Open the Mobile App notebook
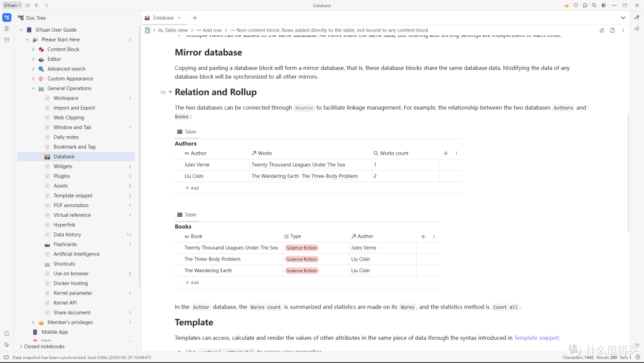Image resolution: width=644 pixels, height=363 pixels. [x=55, y=332]
